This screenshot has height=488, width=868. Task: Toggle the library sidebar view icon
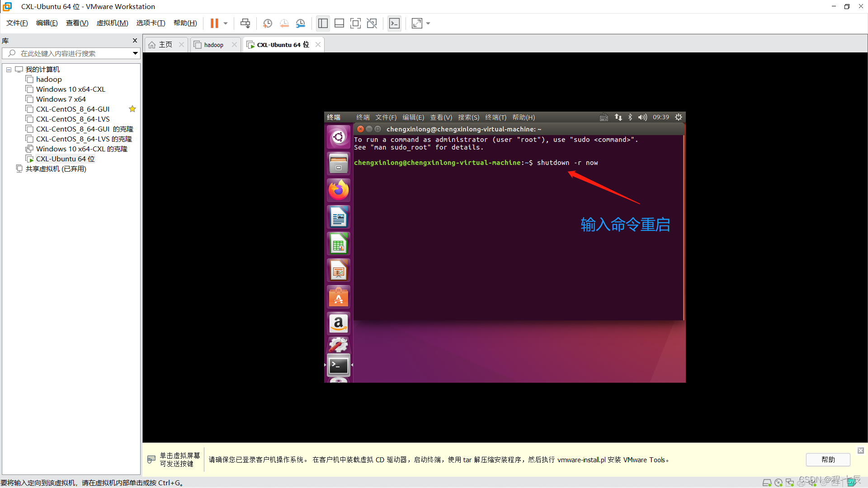pos(323,23)
